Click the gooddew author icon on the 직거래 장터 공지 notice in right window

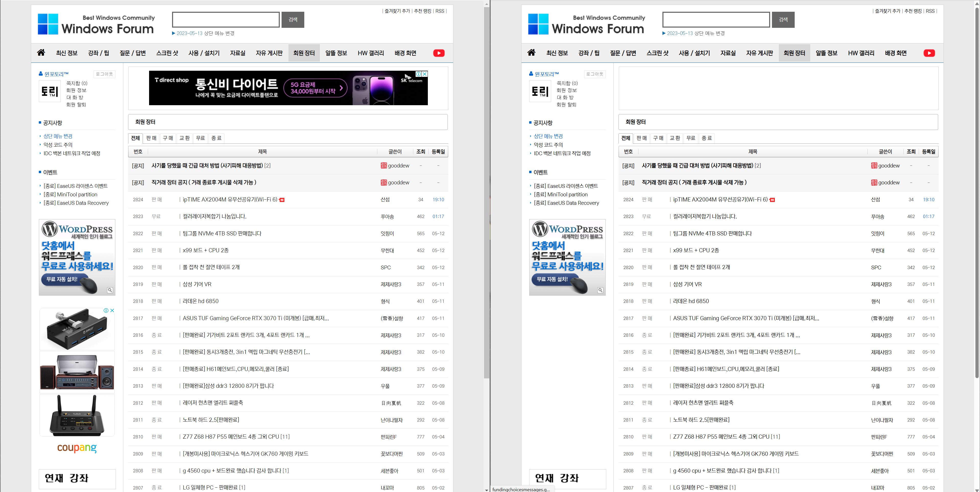click(x=874, y=183)
